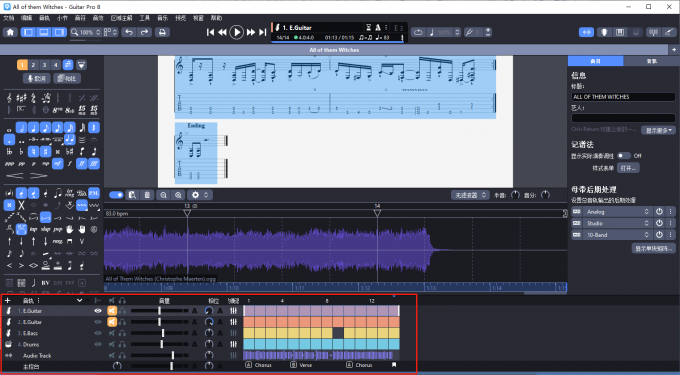Open the 帮助 menu
The image size is (680, 375).
216,18
